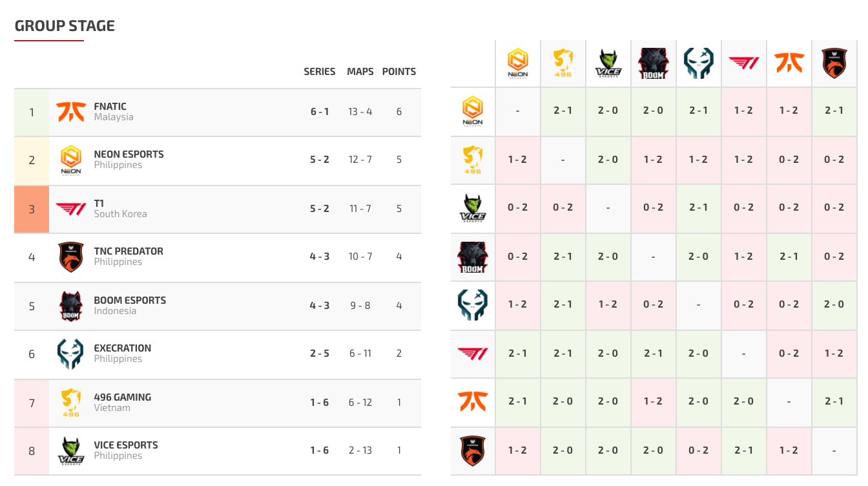868x486 pixels.
Task: Click the Execration logo in matrix row header
Action: click(x=473, y=305)
